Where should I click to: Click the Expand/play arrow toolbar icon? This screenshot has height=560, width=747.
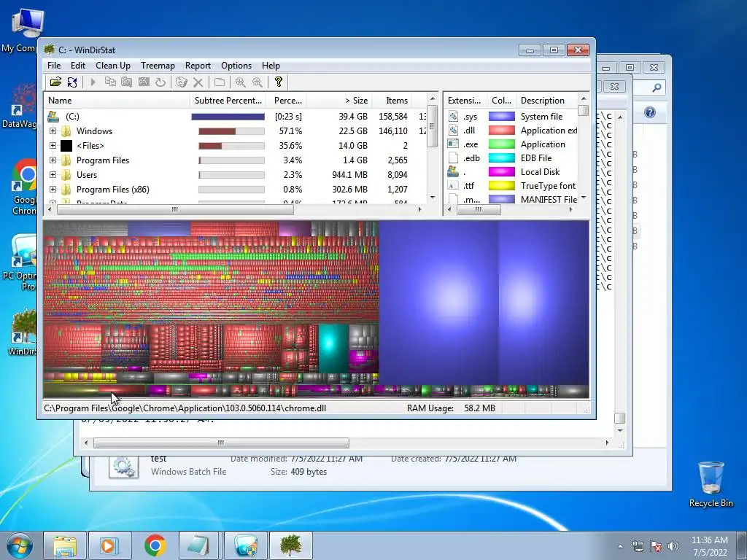[x=93, y=82]
